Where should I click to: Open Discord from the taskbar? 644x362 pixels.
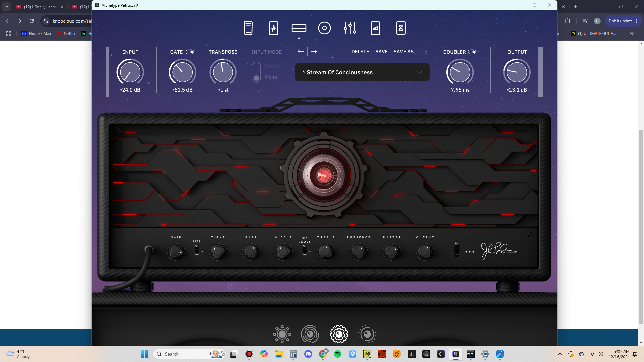(308, 354)
